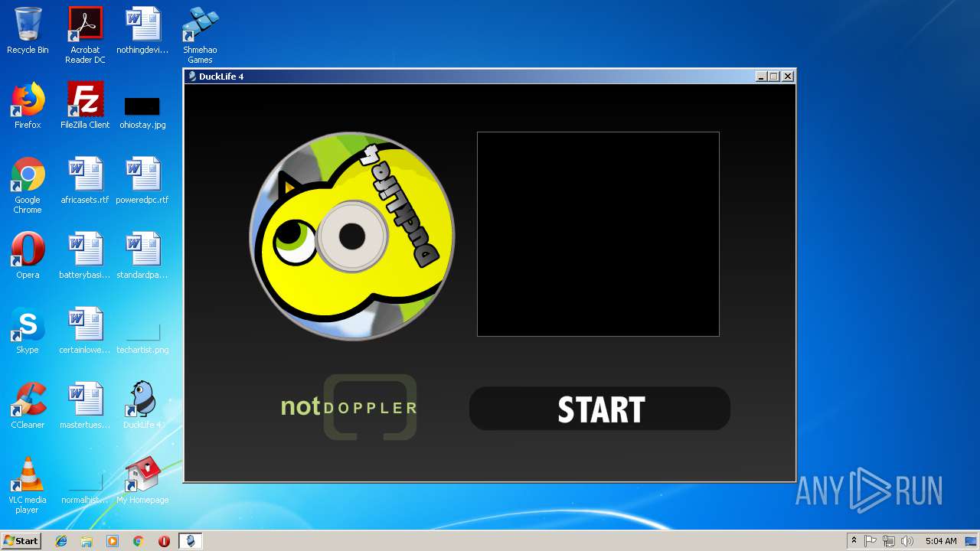Select the batterybasi... document icon
The width and height of the screenshot is (980, 551).
pos(85,256)
